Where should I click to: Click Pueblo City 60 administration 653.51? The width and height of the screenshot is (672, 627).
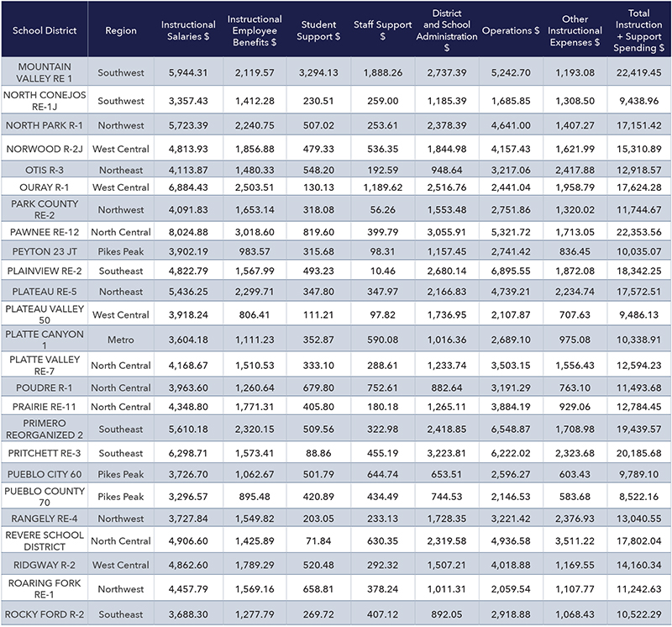click(x=447, y=474)
